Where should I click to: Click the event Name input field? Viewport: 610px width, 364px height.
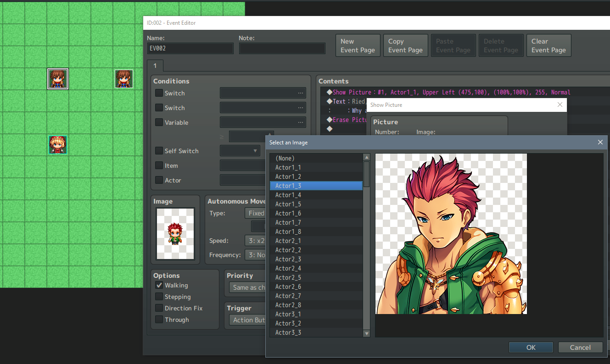190,48
